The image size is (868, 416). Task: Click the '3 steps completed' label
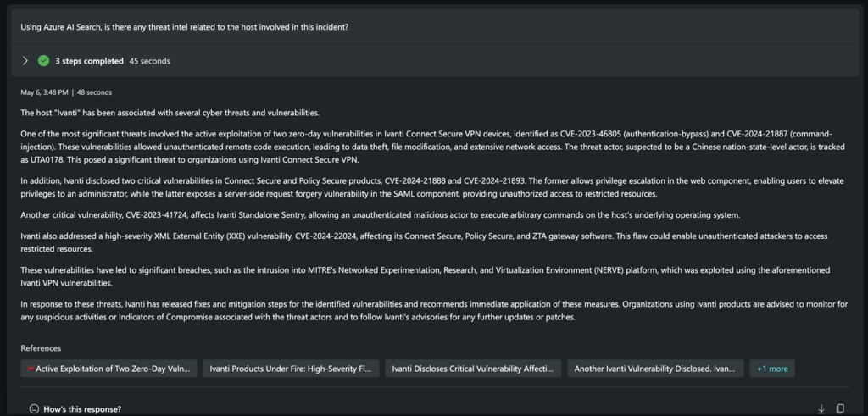(x=89, y=61)
